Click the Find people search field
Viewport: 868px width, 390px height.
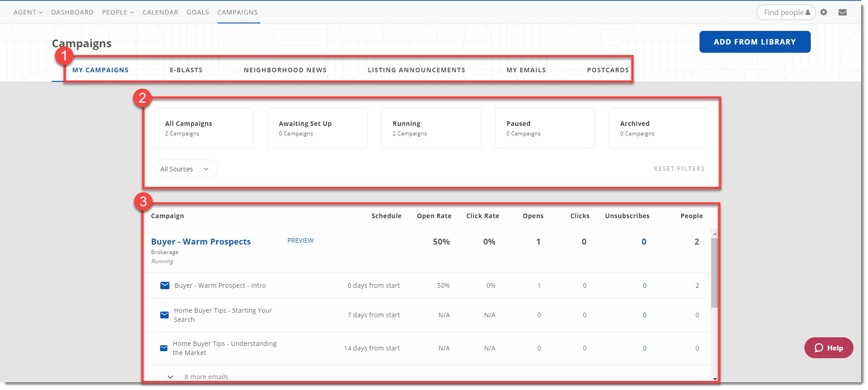tap(783, 12)
